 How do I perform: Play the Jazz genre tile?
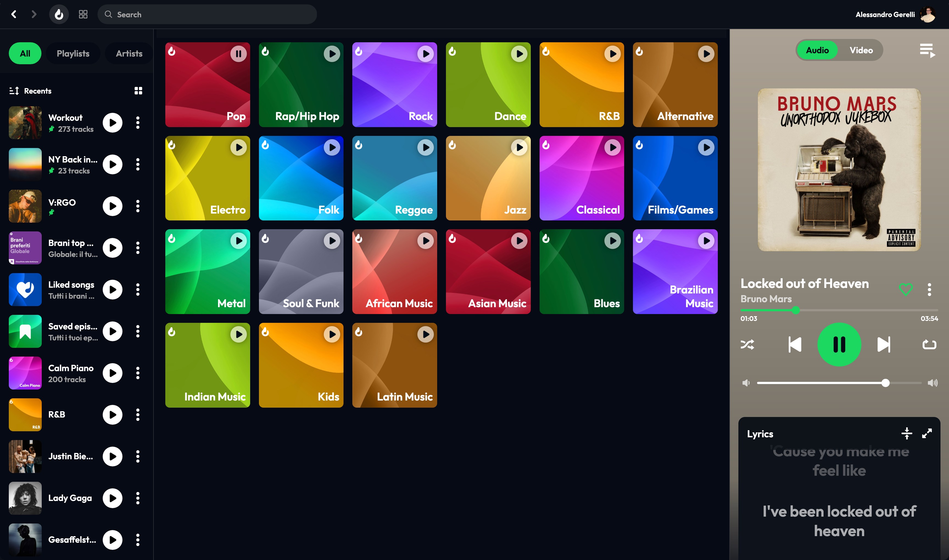click(x=519, y=147)
